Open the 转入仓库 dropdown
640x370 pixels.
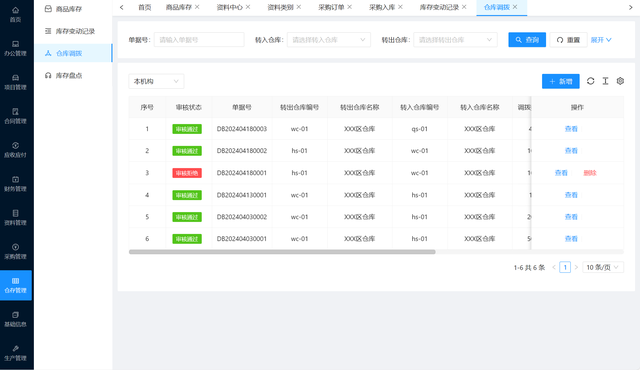coord(329,40)
